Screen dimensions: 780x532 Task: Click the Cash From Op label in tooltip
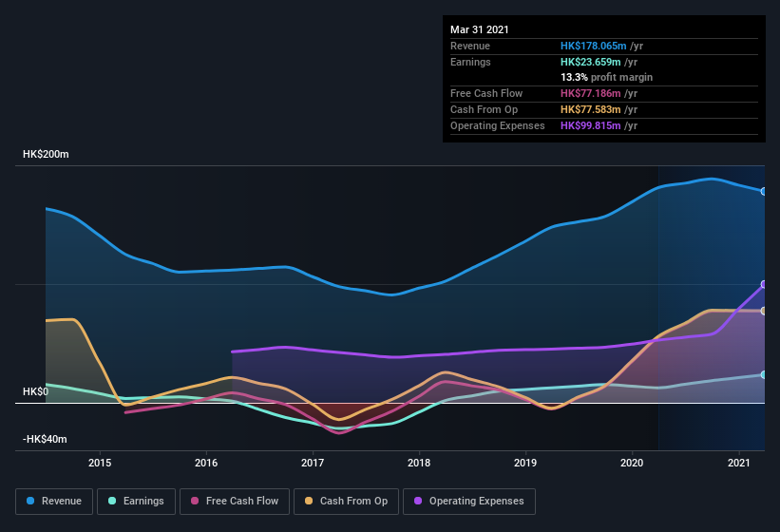(484, 109)
